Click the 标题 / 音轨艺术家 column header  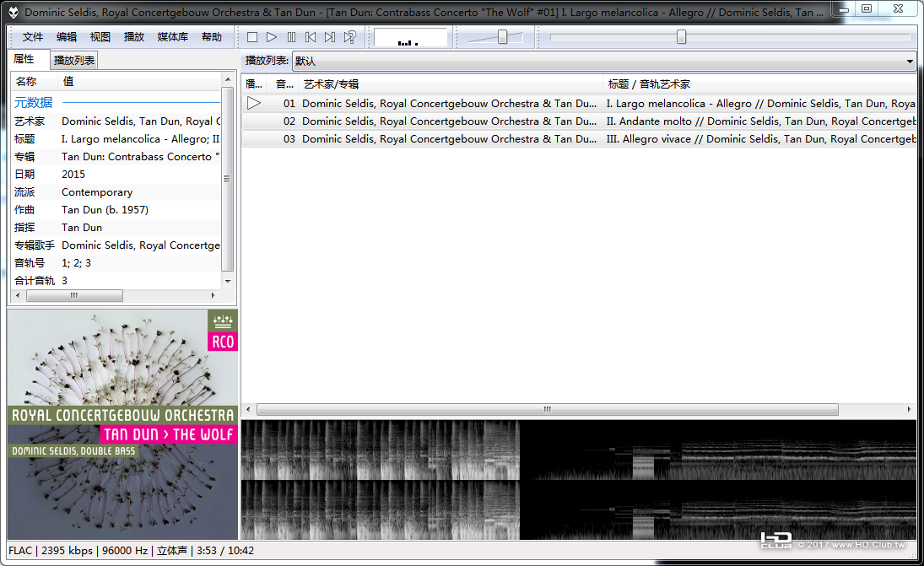click(x=760, y=84)
